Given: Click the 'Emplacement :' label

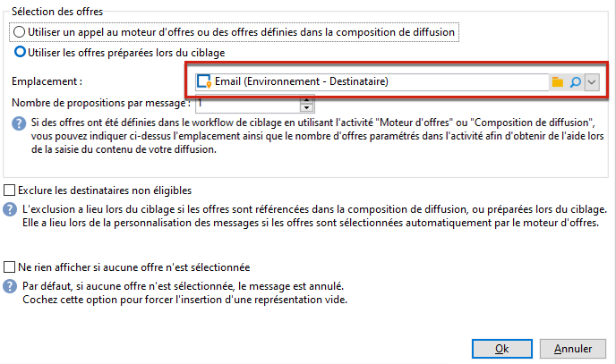Looking at the screenshot, I should (x=47, y=81).
